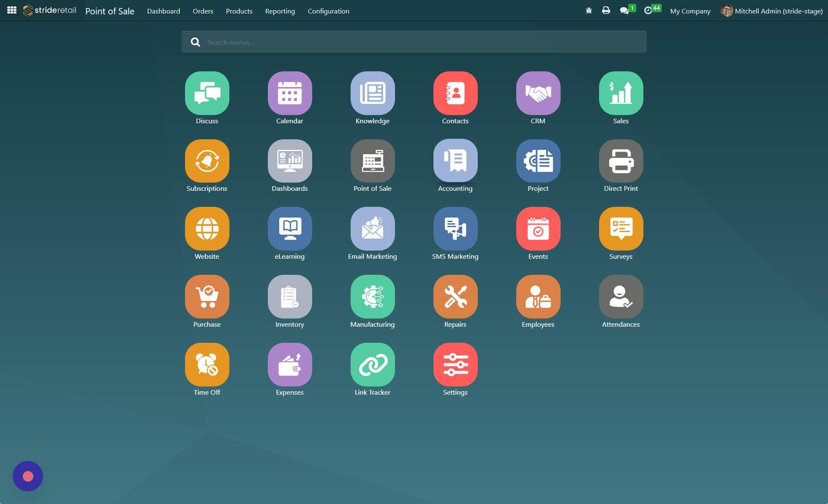Launch the Time Off app
The height and width of the screenshot is (504, 828).
pos(207,365)
